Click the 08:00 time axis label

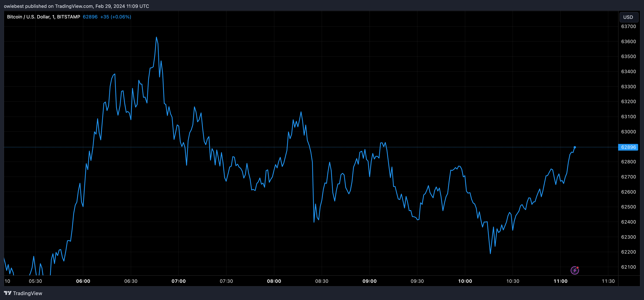pos(274,281)
